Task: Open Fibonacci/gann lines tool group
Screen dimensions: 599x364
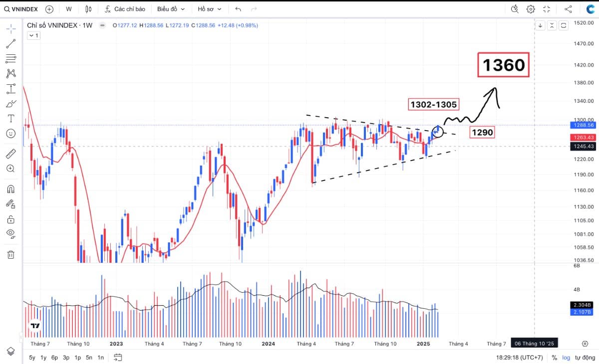Action: point(10,59)
